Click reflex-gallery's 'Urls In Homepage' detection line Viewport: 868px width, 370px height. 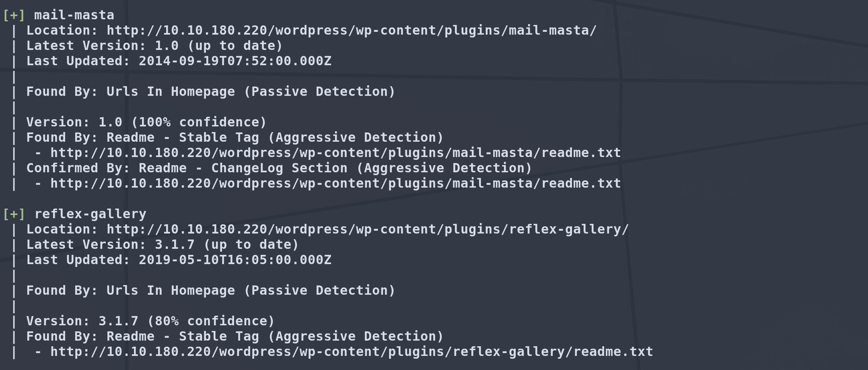211,291
